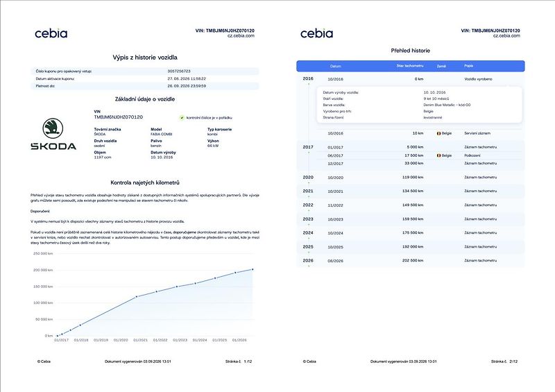Click year marker 2024 in timeline

pos(308,232)
